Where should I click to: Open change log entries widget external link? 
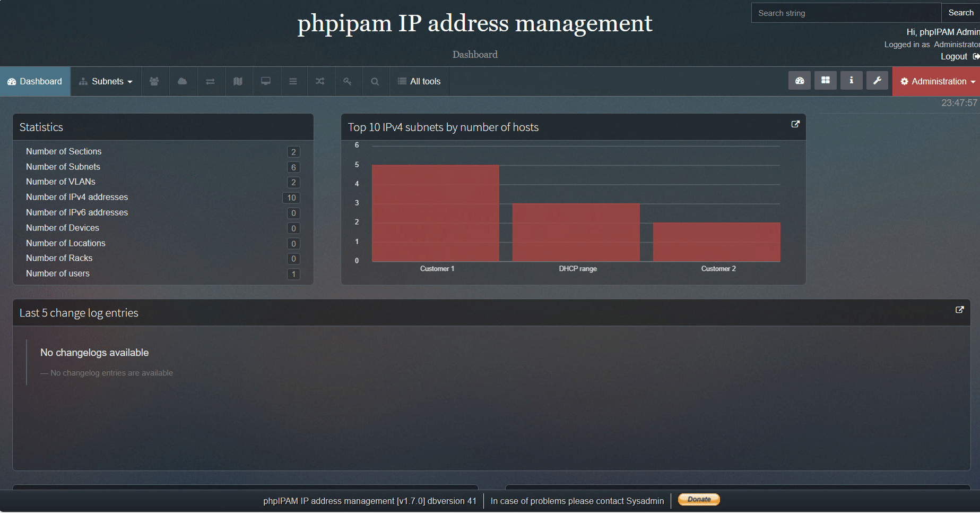(959, 310)
